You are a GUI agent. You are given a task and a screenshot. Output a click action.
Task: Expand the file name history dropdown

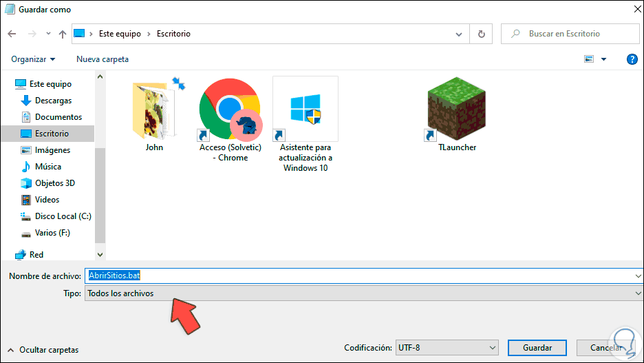pos(638,276)
